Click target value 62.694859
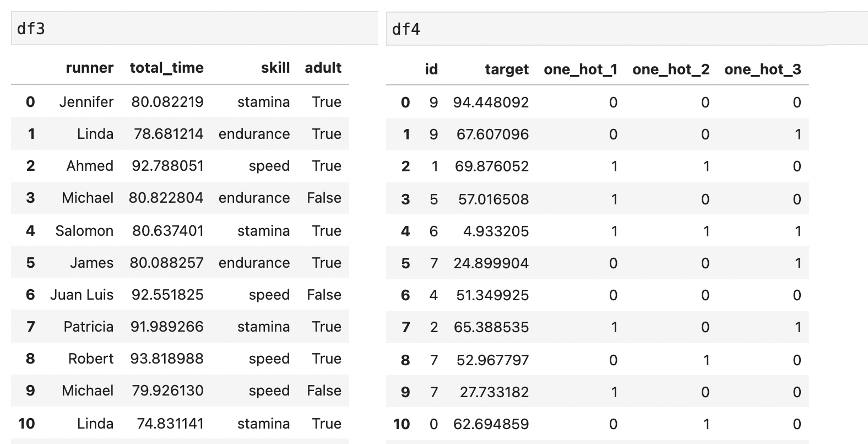Viewport: 868px width, 444px height. point(491,424)
